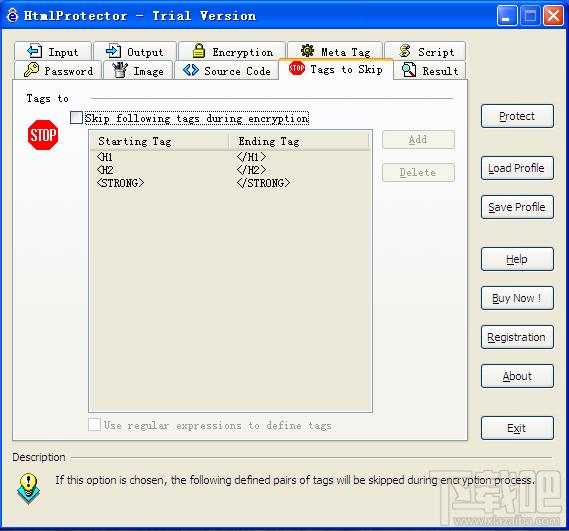Click the Encryption padlock icon

(x=198, y=51)
